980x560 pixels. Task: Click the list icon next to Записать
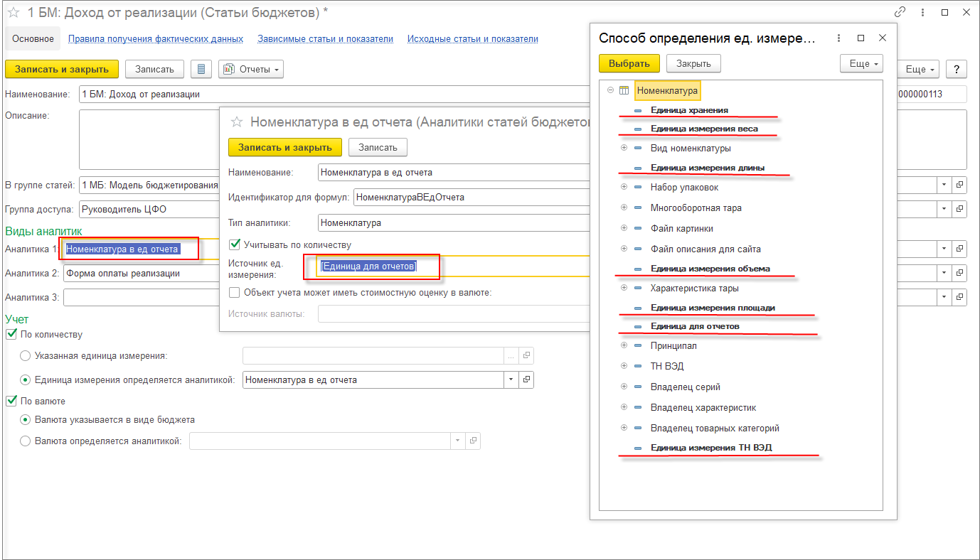point(201,69)
